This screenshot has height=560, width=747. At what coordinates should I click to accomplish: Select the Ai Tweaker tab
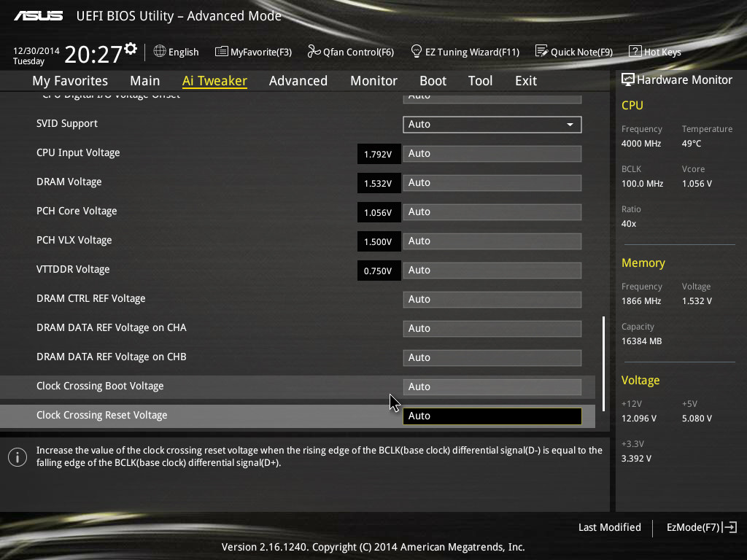click(x=214, y=81)
